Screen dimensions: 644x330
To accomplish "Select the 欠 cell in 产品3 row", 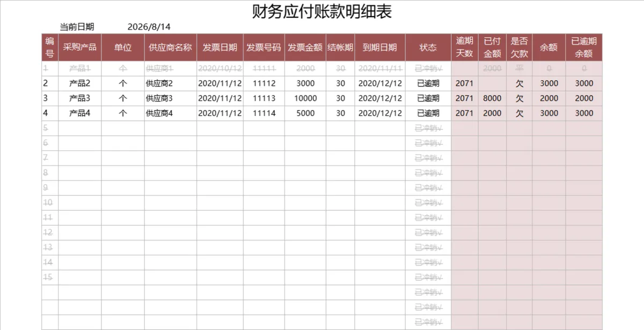I will point(519,98).
